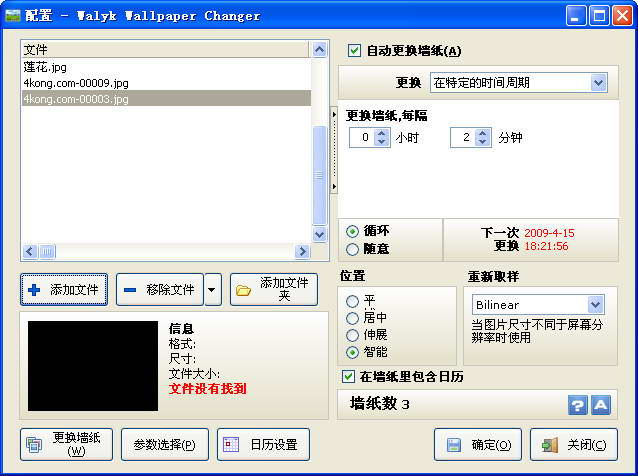Viewport: 638px width, 476px height.
Task: Click the 添加文件 button
Action: (x=64, y=290)
